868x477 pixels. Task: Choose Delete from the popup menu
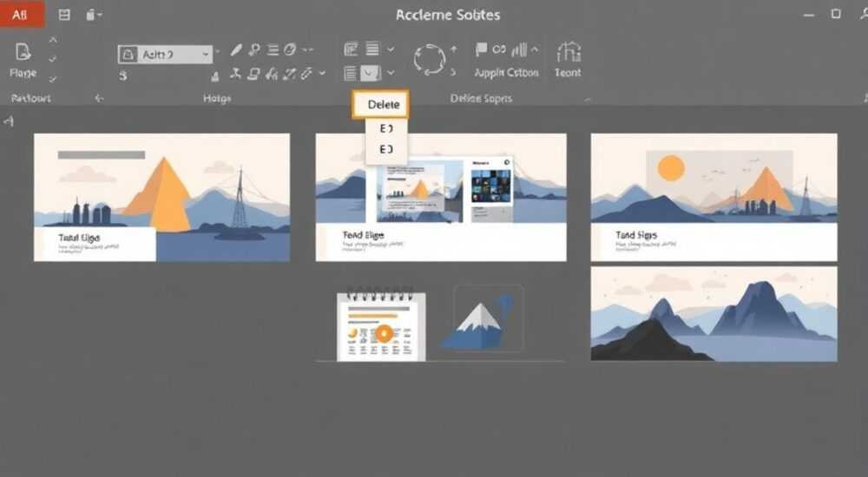(x=381, y=105)
